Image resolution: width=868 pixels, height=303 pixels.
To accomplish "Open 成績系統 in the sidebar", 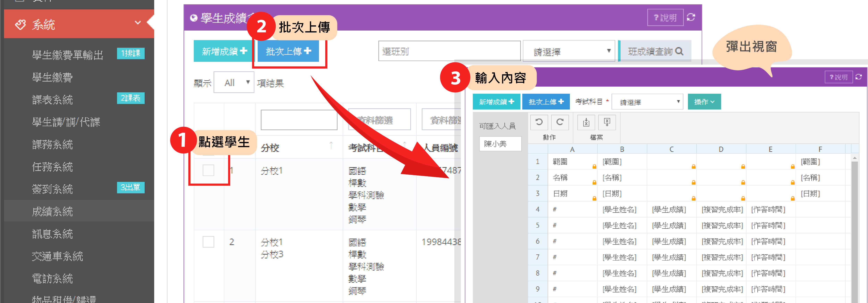I will [53, 211].
